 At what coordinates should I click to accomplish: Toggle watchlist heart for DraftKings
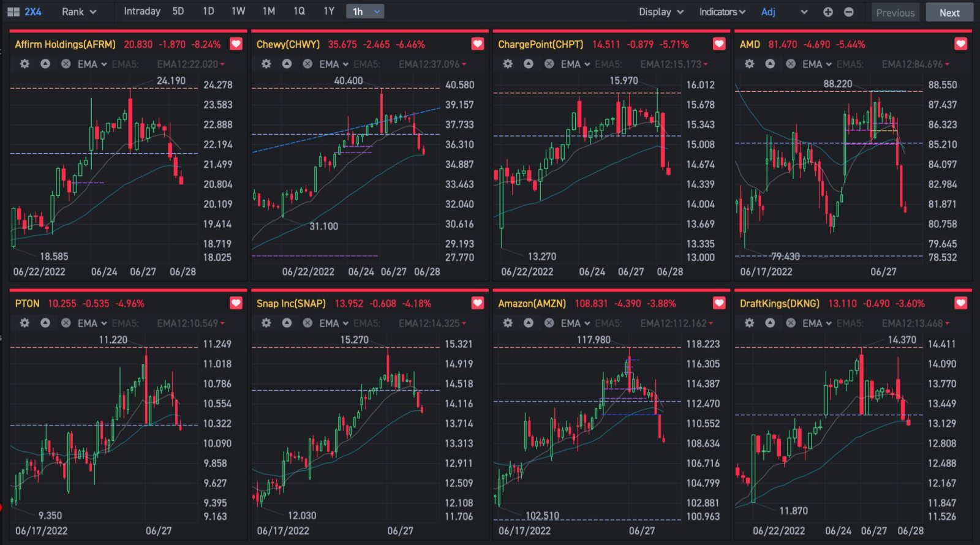(961, 303)
